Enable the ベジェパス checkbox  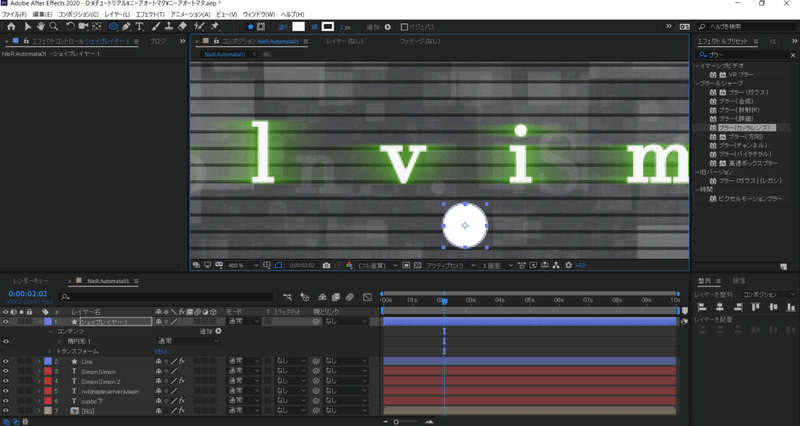pyautogui.click(x=404, y=27)
